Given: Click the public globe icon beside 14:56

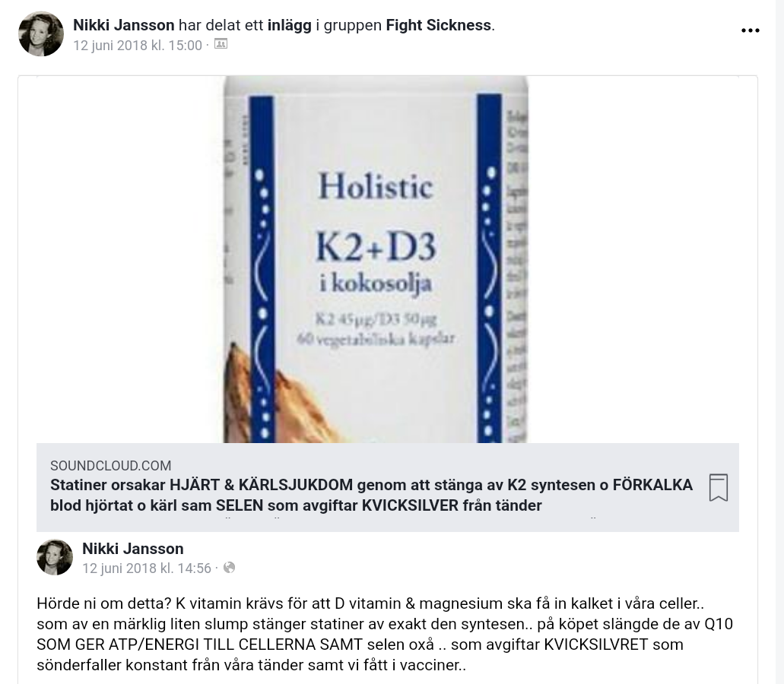Looking at the screenshot, I should point(229,568).
